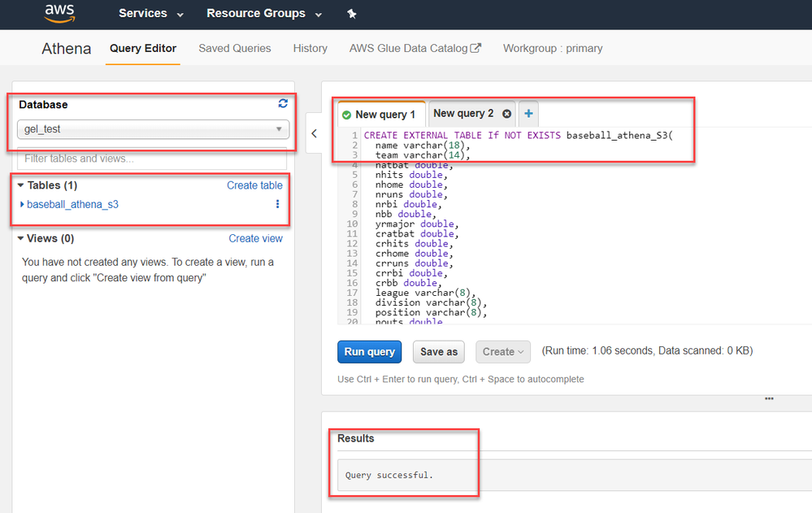
Task: Open the Services menu
Action: click(151, 14)
